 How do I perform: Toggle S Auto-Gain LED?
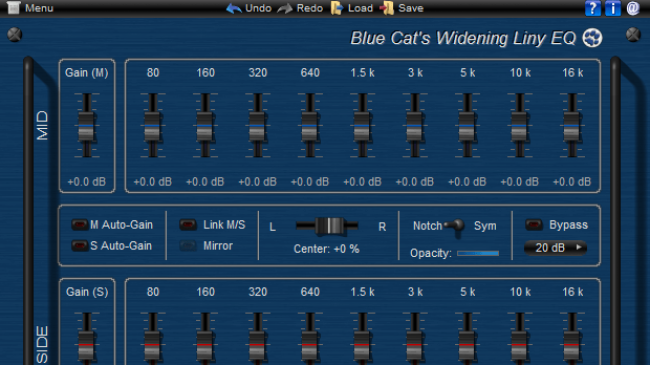[79, 246]
